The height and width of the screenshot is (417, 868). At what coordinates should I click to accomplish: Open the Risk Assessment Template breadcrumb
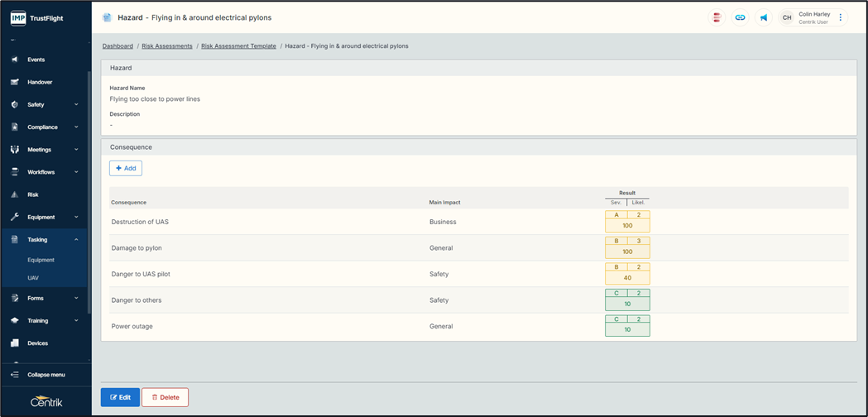[x=238, y=46]
